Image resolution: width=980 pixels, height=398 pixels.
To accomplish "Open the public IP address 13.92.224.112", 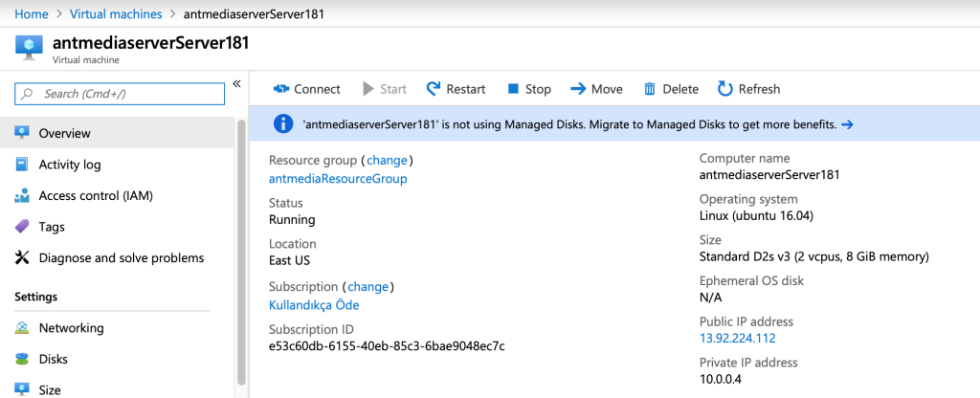I will coord(738,339).
